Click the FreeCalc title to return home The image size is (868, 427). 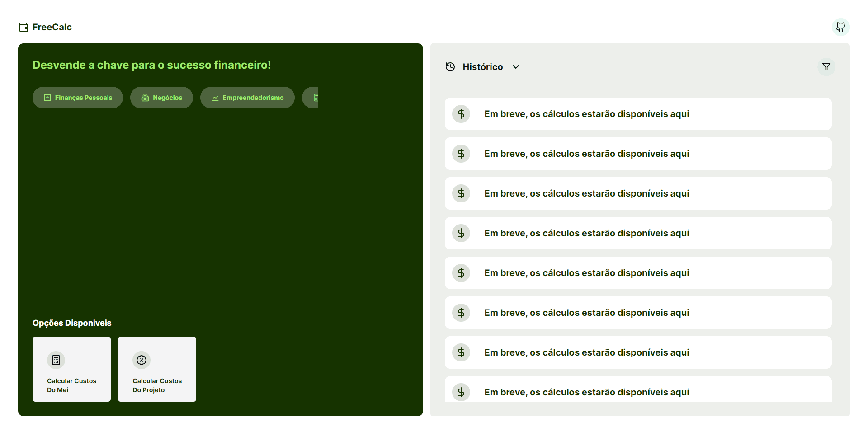[x=52, y=27]
